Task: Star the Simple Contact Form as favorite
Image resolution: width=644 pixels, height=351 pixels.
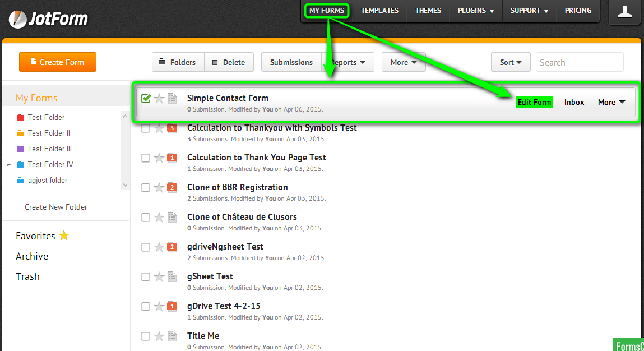Action: (159, 99)
